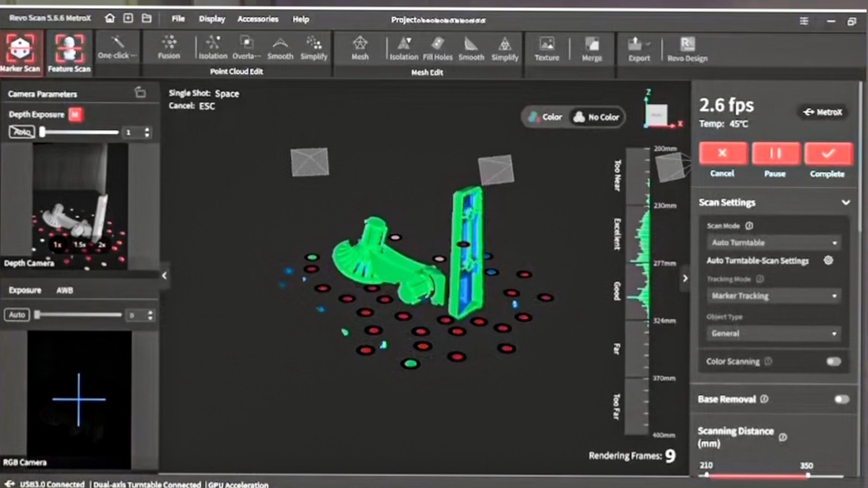Viewport: 868px width, 488px height.
Task: Open the Scan Mode dropdown showing Auto Turntable
Action: (773, 242)
